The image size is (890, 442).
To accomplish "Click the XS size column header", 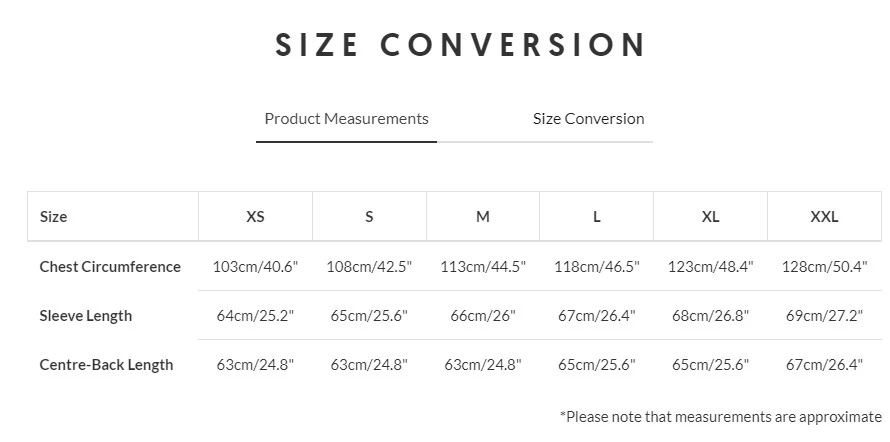I will tap(255, 217).
